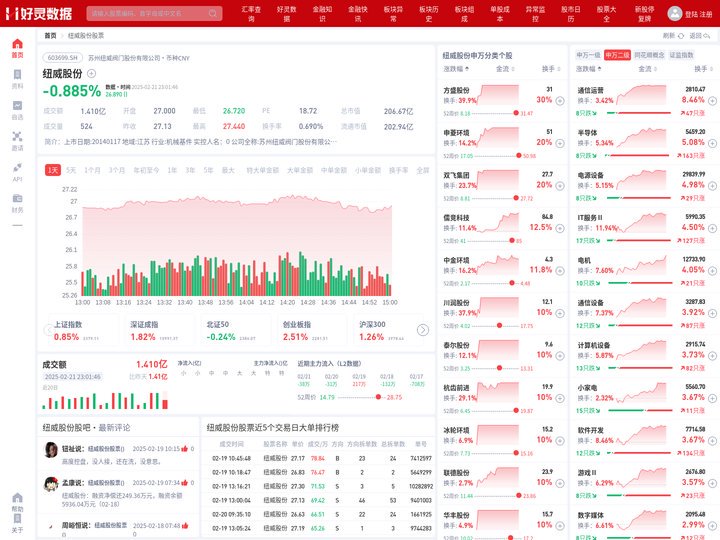Open 板块异常 top menu
This screenshot has height=540, width=720.
[x=393, y=13]
